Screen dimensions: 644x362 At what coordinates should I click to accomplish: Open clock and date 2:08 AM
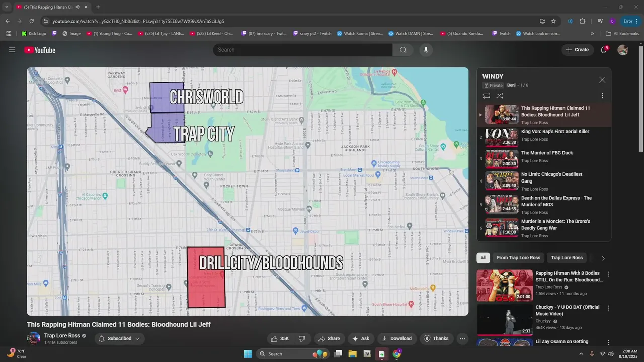pyautogui.click(x=628, y=354)
